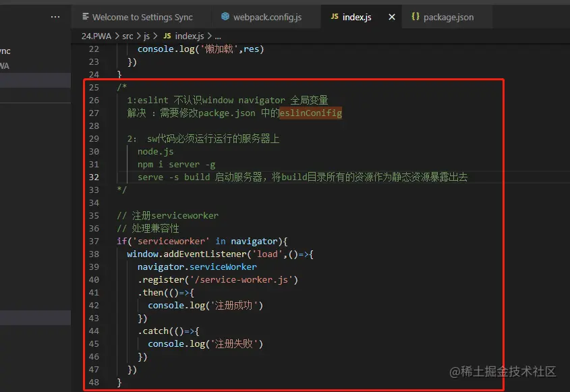The height and width of the screenshot is (392, 570).
Task: Click console.log('注册失败') statement
Action: 205,344
